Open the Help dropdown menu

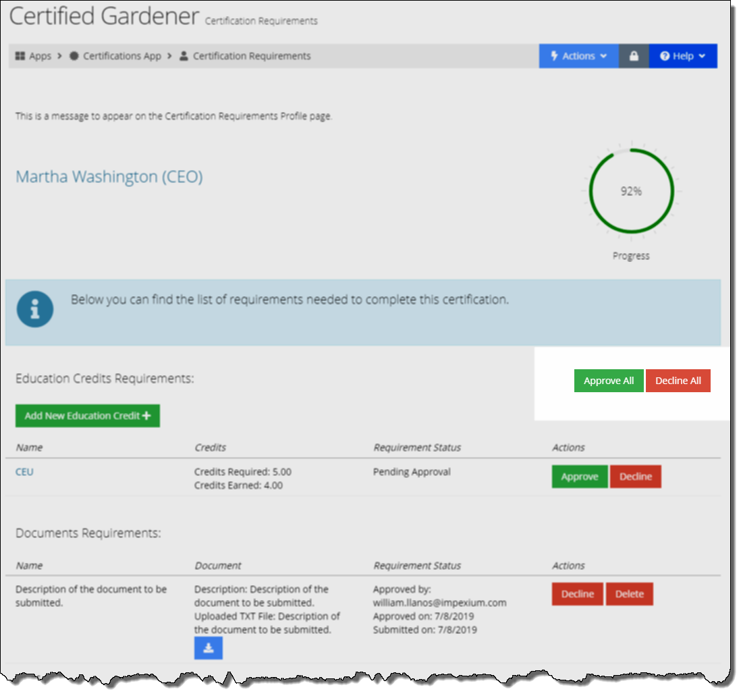click(683, 56)
